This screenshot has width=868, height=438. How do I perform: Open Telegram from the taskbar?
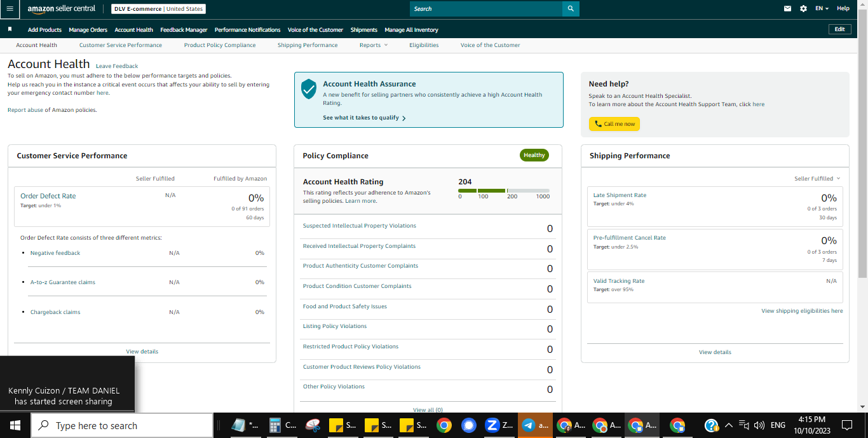[535, 425]
